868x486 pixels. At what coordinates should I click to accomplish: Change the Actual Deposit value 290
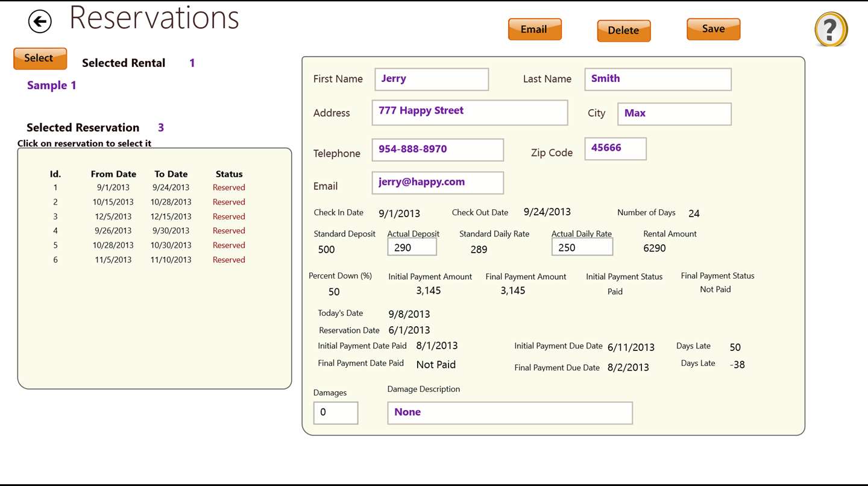412,247
